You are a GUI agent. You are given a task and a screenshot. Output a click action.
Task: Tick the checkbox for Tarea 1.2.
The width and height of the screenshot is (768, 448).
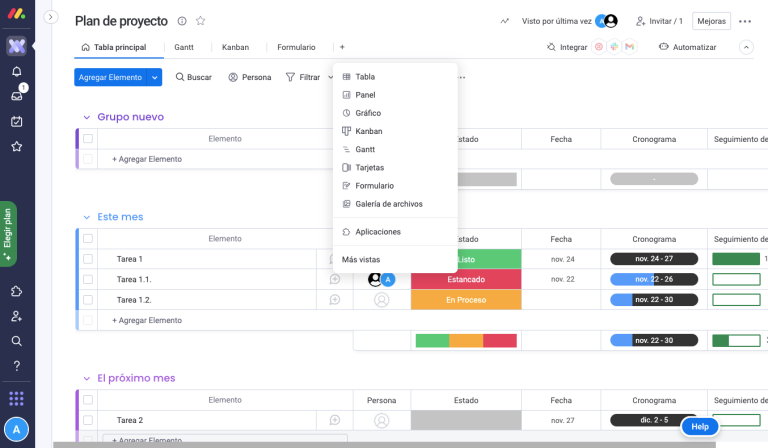[88, 300]
